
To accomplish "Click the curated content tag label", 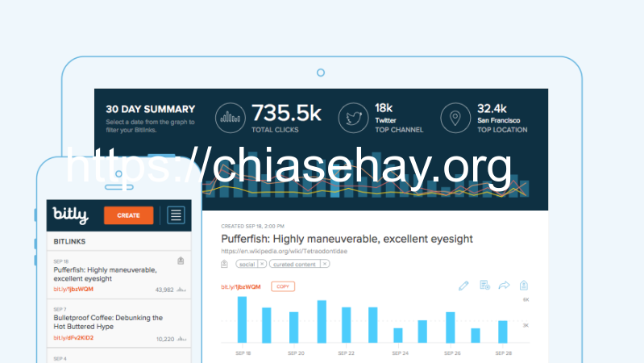I will point(294,265).
